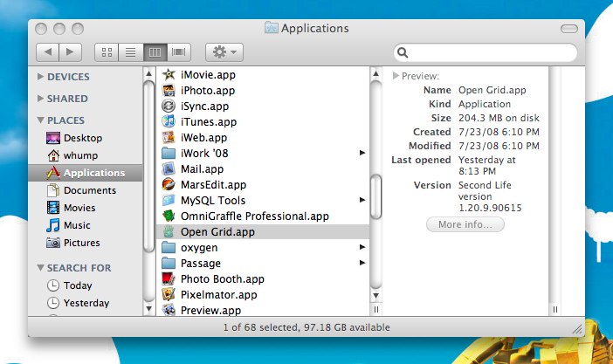
Task: Click the Passage folder icon
Action: tap(169, 263)
